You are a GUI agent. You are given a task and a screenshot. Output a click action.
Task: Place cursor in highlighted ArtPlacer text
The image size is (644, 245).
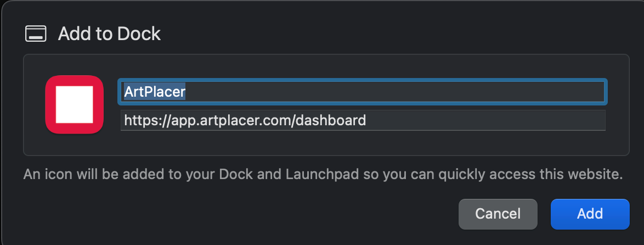tap(155, 92)
